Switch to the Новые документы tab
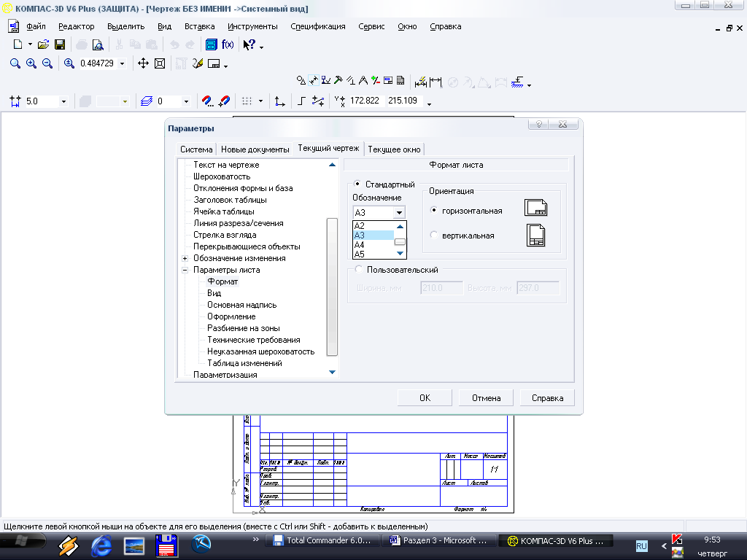Viewport: 747px width, 560px height. click(x=255, y=149)
